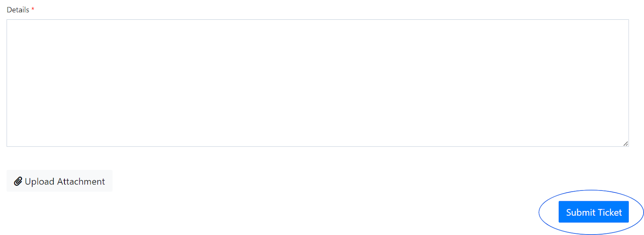Click the asterisk next to Details
The image size is (644, 235).
pyautogui.click(x=33, y=9)
